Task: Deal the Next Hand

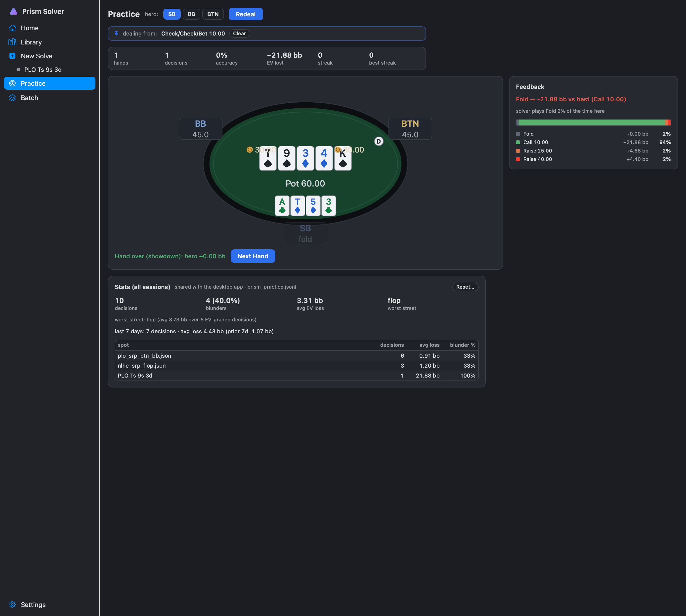Action: point(253,256)
